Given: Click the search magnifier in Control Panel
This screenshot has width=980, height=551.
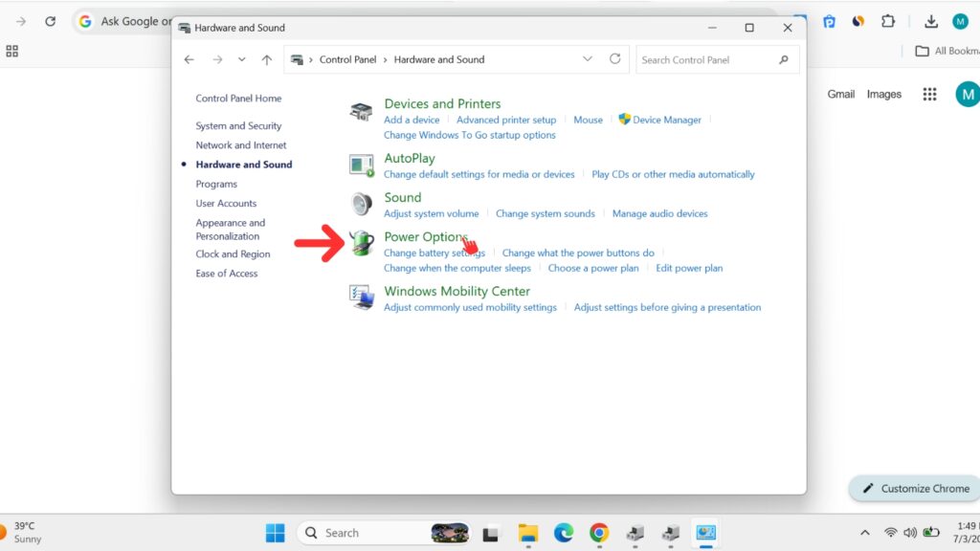Looking at the screenshot, I should point(784,60).
